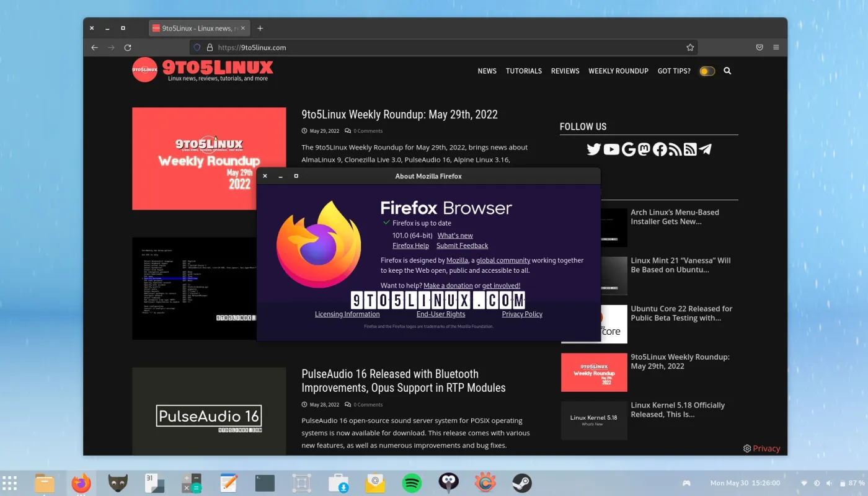This screenshot has height=496, width=868.
Task: Click the shield tracking protection icon
Action: [197, 47]
